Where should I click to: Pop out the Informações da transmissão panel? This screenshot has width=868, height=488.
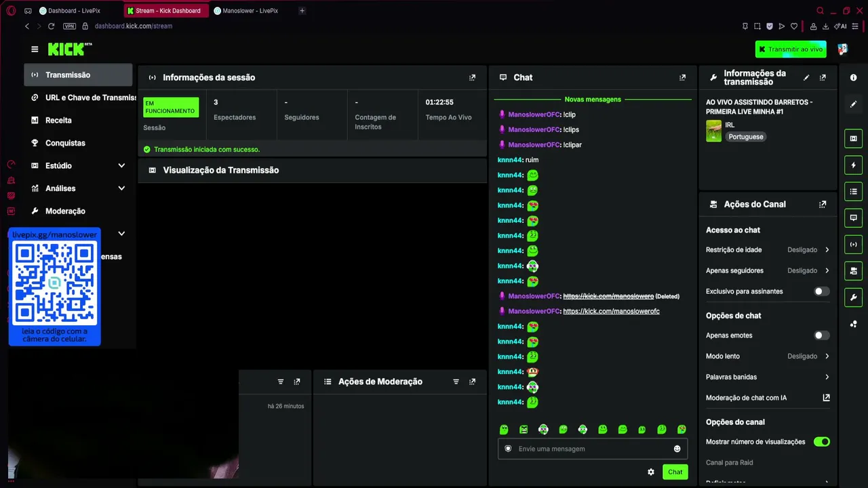(x=823, y=77)
